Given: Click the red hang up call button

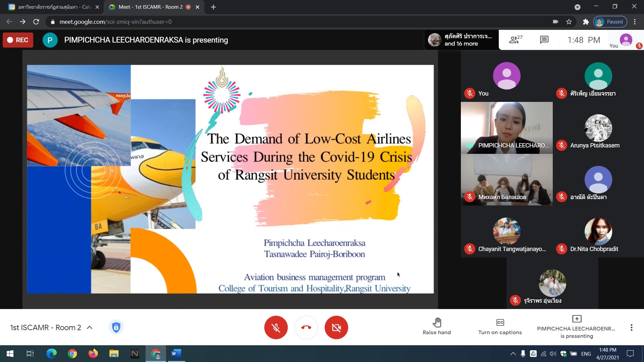Looking at the screenshot, I should click(x=306, y=327).
